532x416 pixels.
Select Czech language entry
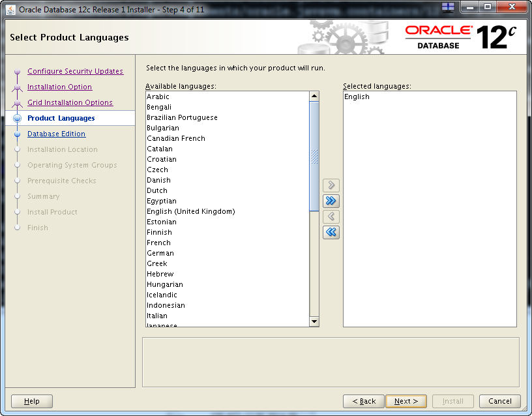coord(228,170)
